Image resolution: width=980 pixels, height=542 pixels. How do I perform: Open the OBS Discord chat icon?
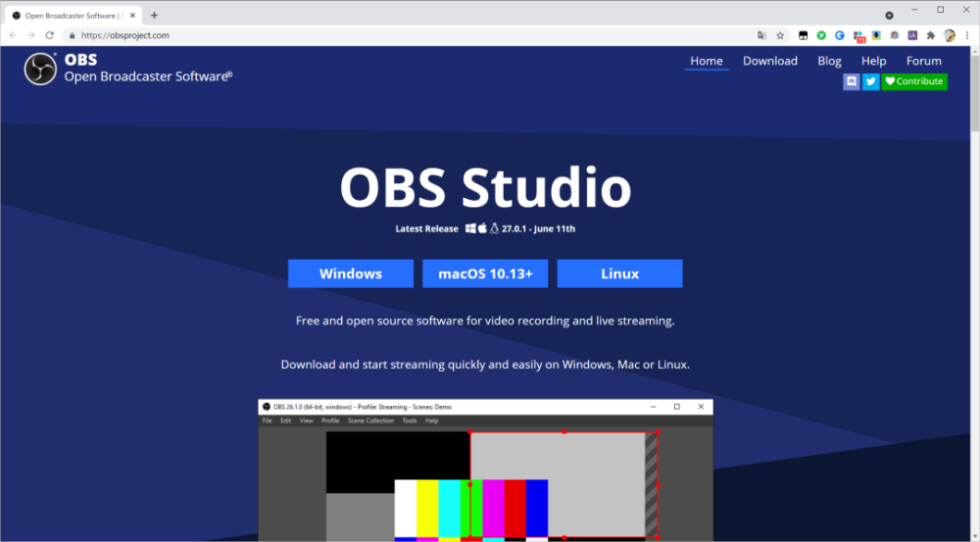point(852,81)
